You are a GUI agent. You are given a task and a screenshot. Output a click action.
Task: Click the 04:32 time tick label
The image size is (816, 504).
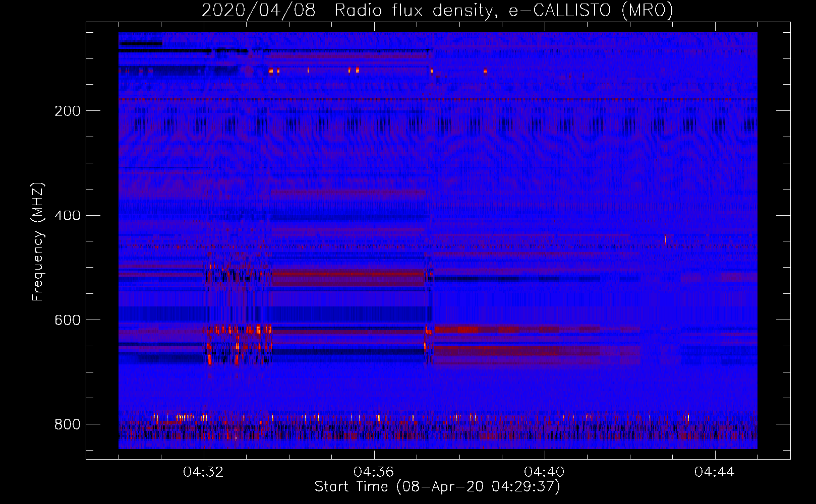pos(204,472)
